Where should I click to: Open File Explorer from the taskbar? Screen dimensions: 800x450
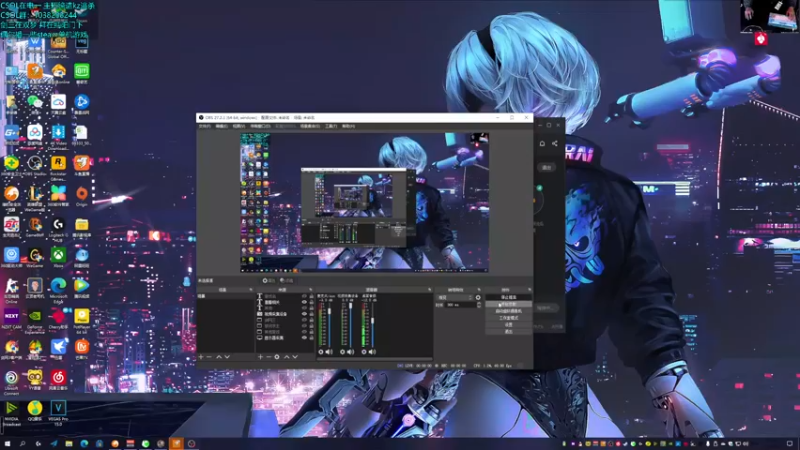point(69,444)
